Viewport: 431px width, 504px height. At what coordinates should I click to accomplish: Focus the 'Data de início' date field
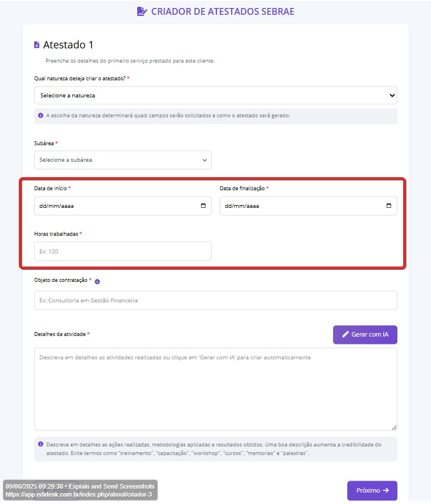tap(114, 206)
